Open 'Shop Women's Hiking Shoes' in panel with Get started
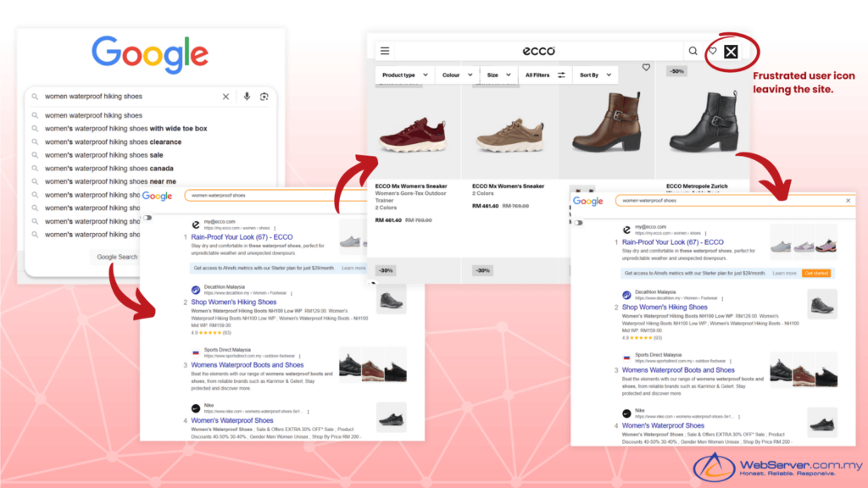868x488 pixels. 665,307
